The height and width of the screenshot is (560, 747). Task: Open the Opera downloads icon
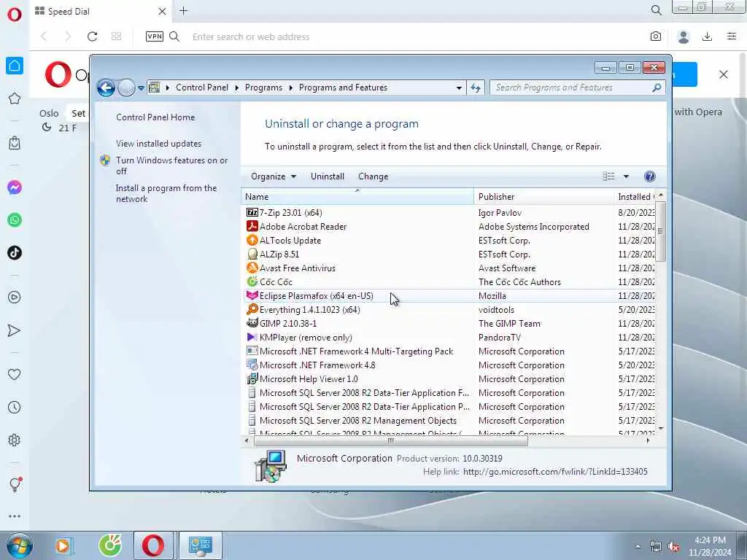pyautogui.click(x=708, y=36)
